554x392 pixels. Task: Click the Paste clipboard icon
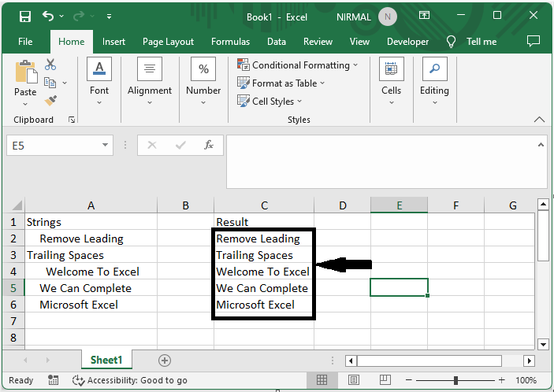point(25,72)
